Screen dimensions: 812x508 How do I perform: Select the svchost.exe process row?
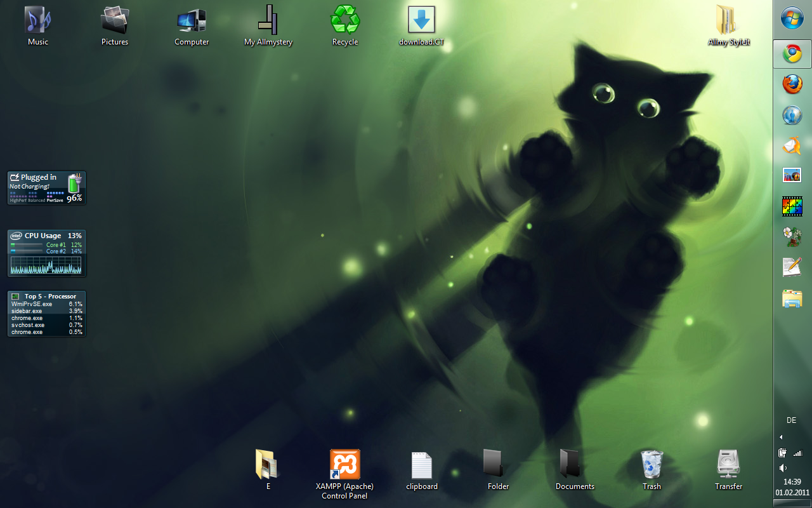pyautogui.click(x=46, y=325)
